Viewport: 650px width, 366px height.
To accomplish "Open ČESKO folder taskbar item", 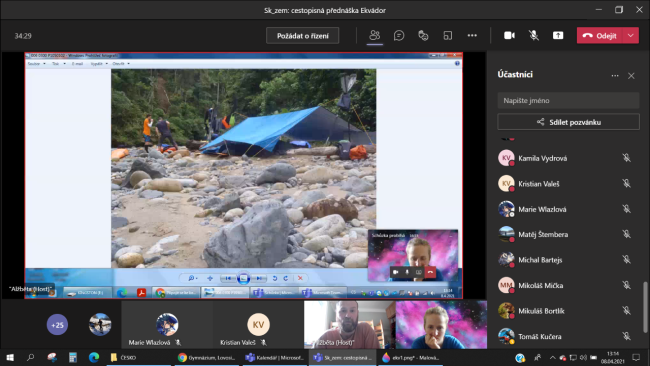I will (138, 357).
